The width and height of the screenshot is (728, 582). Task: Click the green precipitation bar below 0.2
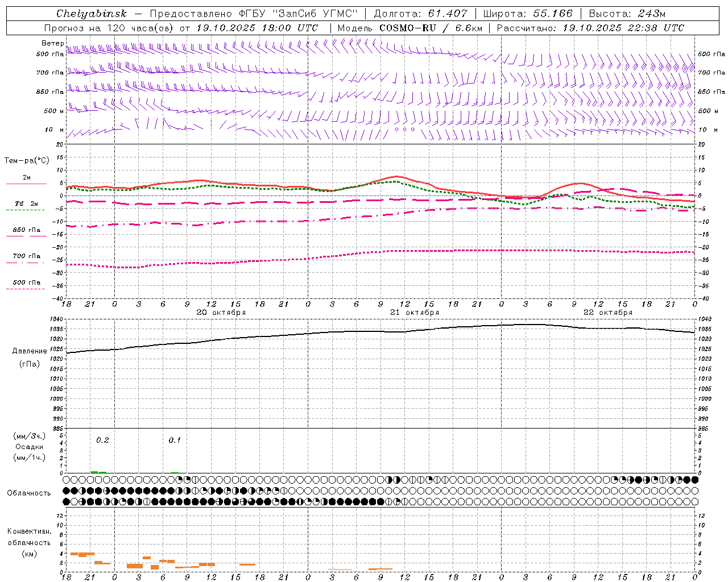tap(98, 472)
